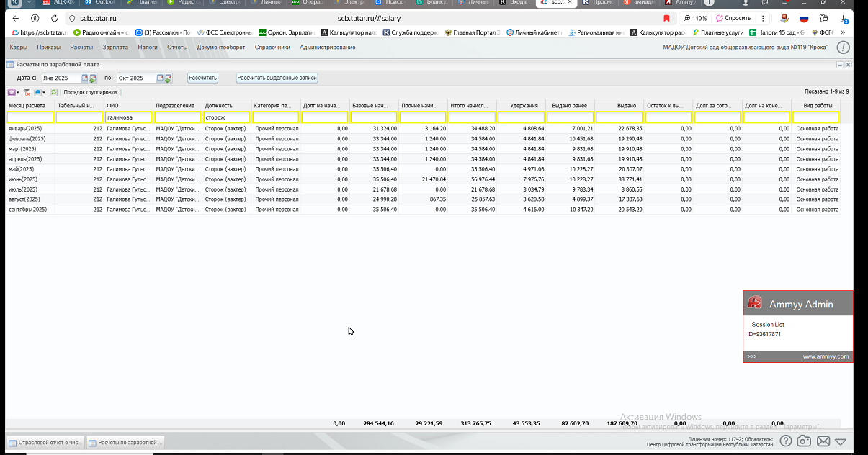This screenshot has width=868, height=455.
Task: Click the Рассчитать button
Action: point(203,78)
